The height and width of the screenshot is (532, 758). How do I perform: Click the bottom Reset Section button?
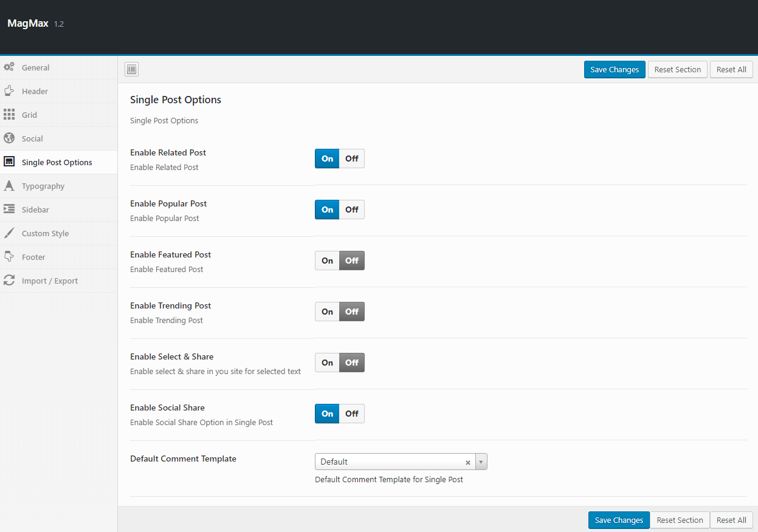click(680, 520)
